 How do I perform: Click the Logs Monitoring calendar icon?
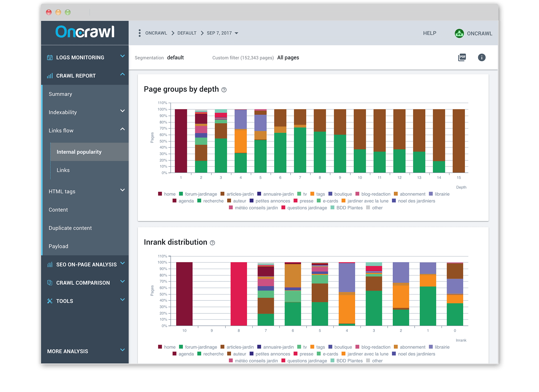(50, 58)
